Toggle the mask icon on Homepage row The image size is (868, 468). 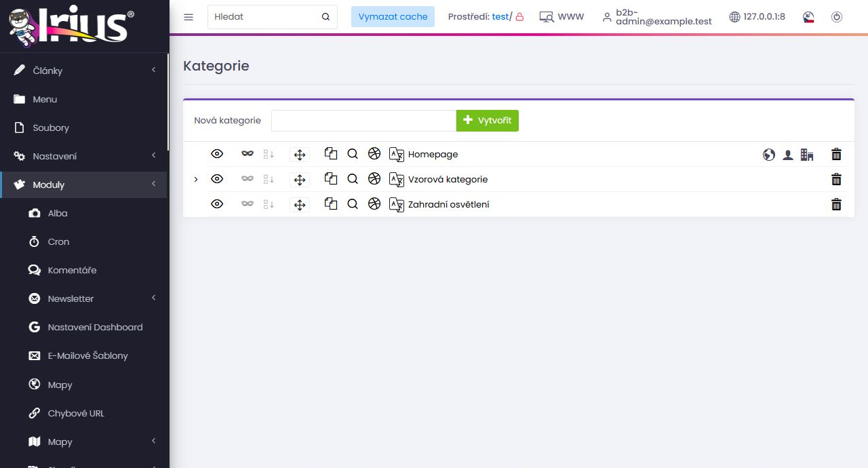[x=248, y=154]
